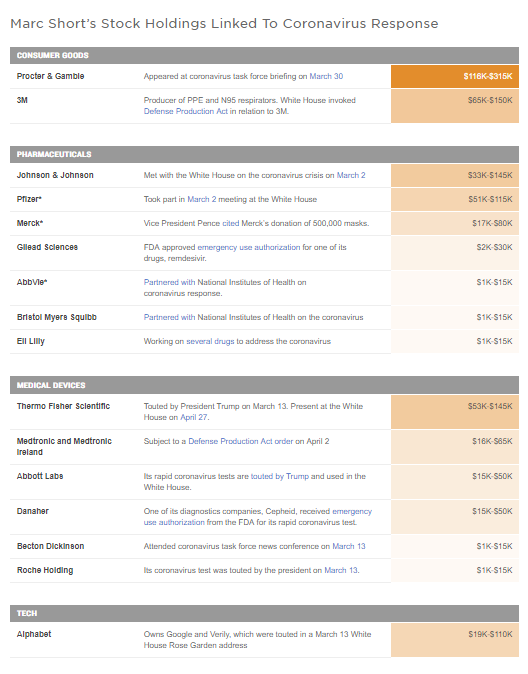Click the chart title about Marc Short's holdings
528x674 pixels.
coord(224,23)
